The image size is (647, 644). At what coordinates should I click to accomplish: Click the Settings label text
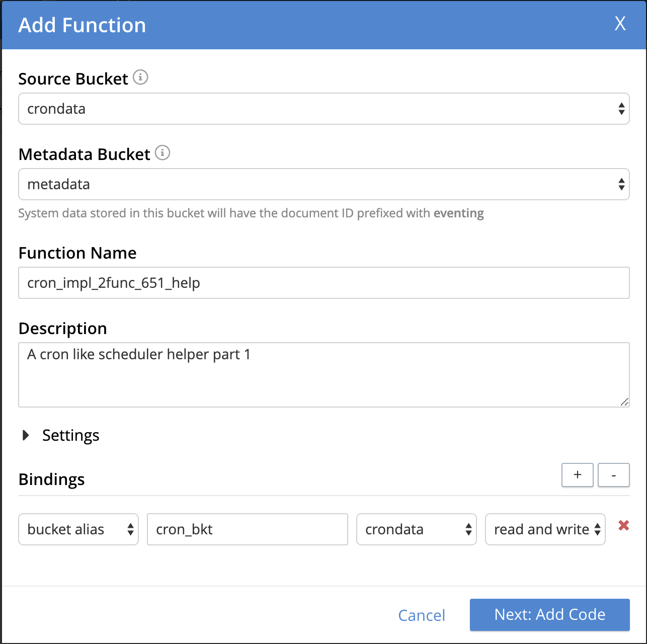point(71,435)
